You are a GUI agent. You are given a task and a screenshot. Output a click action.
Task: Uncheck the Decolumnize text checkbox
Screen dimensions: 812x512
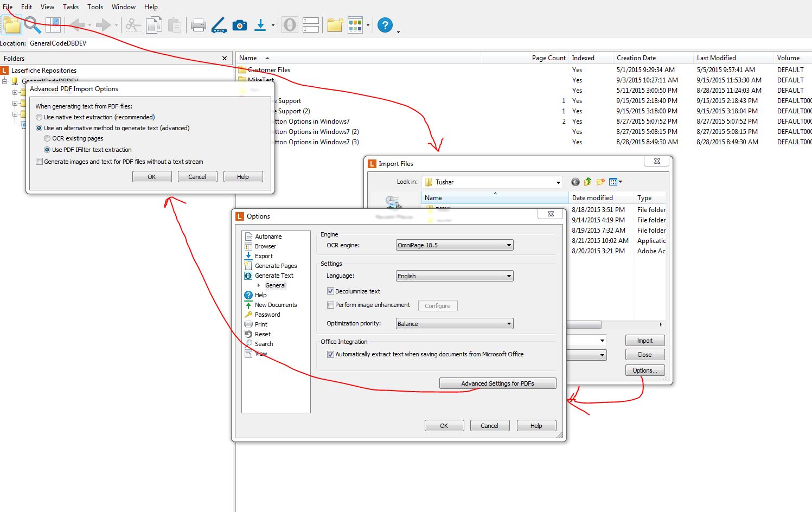tap(330, 291)
